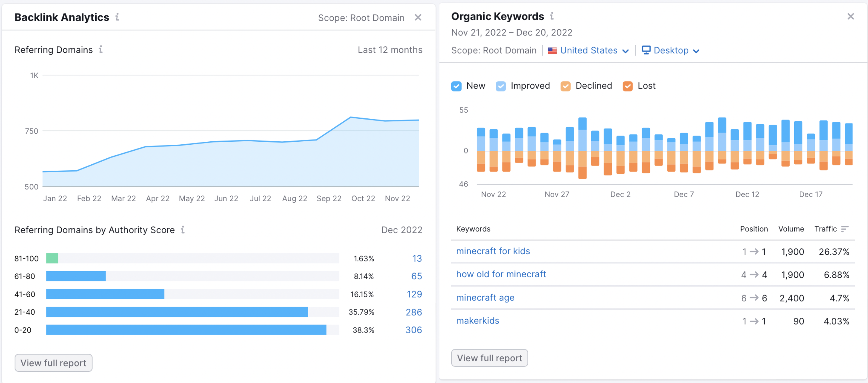Click the 'Sep 22' axis label
This screenshot has height=383, width=868.
click(x=329, y=198)
